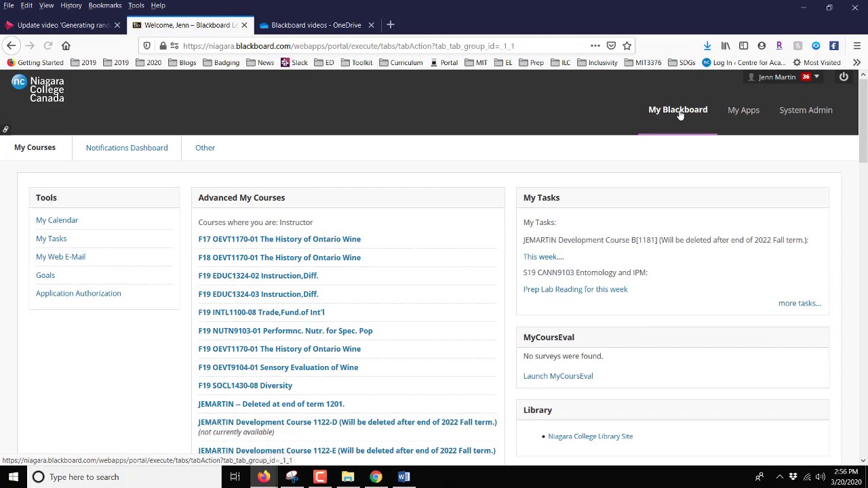Bookmark this page with the star icon
Image resolution: width=868 pixels, height=488 pixels.
(627, 45)
